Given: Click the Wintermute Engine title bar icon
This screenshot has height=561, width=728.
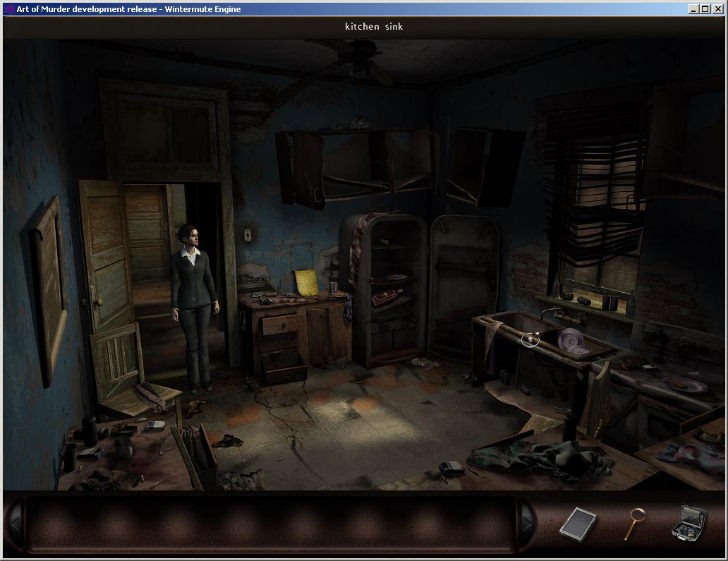Looking at the screenshot, I should tap(9, 9).
